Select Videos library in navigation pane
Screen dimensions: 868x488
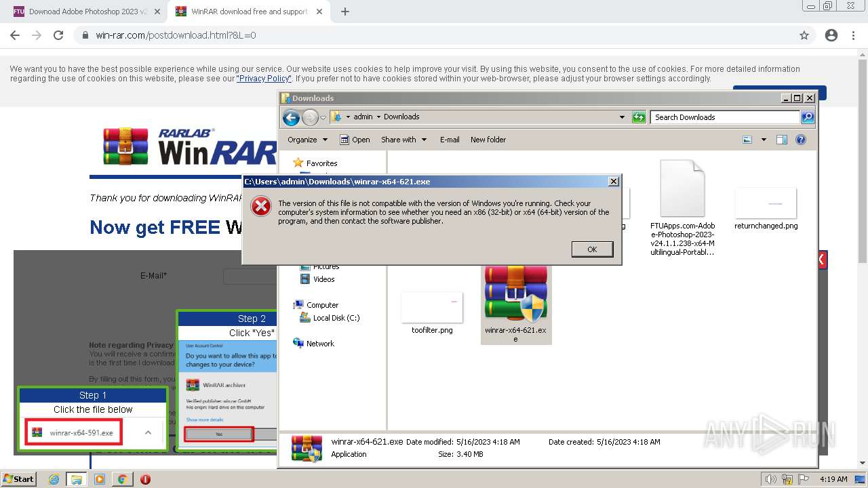pos(317,279)
